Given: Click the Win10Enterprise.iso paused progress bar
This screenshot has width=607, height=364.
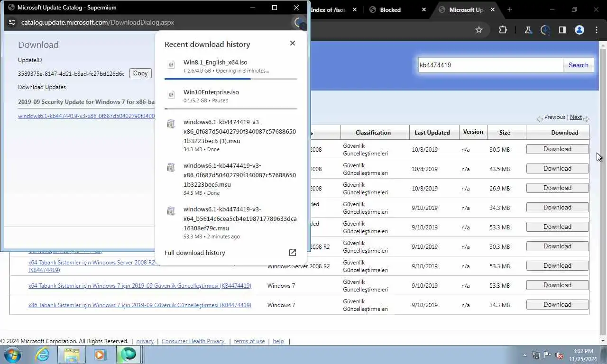Looking at the screenshot, I should tap(231, 109).
